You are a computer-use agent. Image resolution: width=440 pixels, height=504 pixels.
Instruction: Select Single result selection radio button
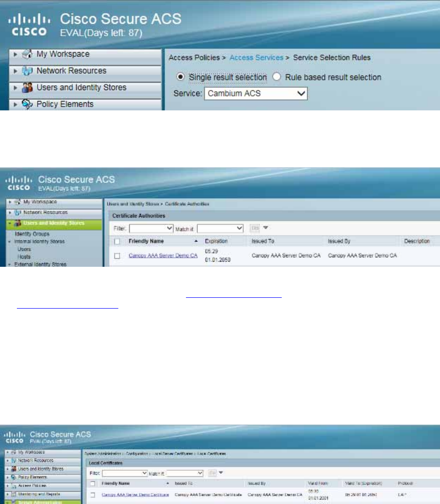pos(180,77)
